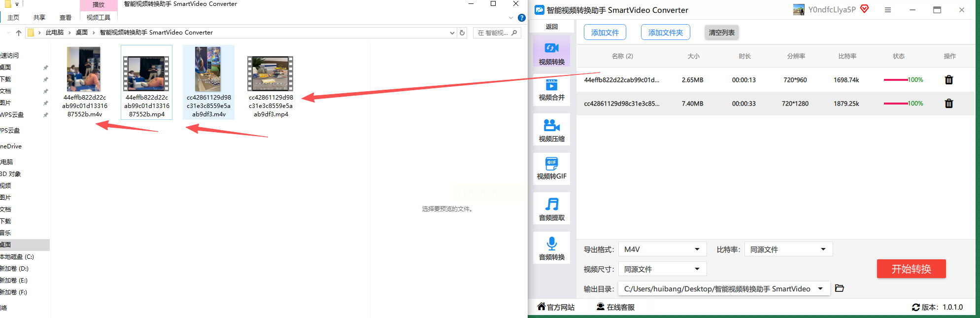The image size is (980, 318).
Task: Click 返回 back button in converter
Action: pos(552,27)
